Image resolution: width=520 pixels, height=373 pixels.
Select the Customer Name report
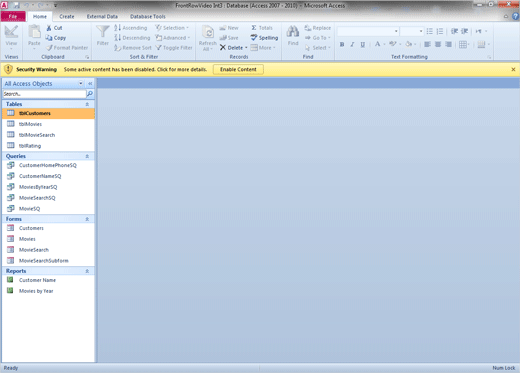click(48, 280)
